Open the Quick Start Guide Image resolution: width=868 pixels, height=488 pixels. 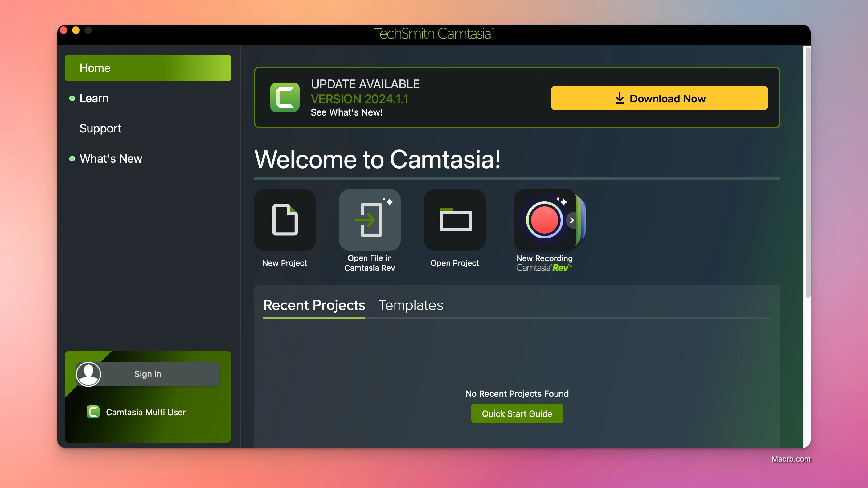(517, 413)
